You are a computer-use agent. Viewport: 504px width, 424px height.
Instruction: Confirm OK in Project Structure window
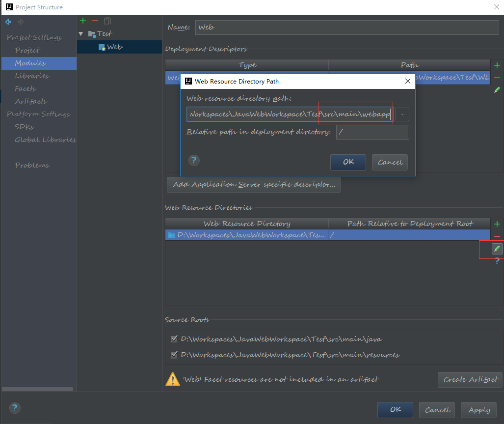click(395, 410)
